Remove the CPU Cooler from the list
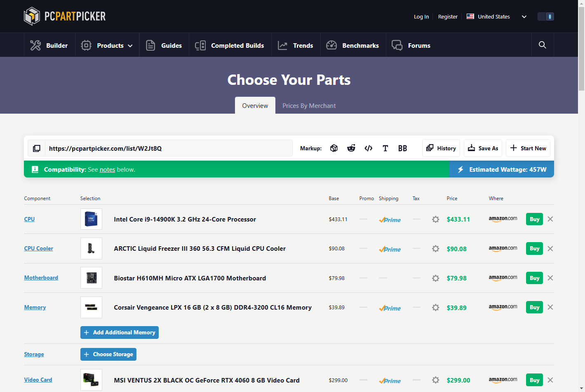 (x=550, y=248)
